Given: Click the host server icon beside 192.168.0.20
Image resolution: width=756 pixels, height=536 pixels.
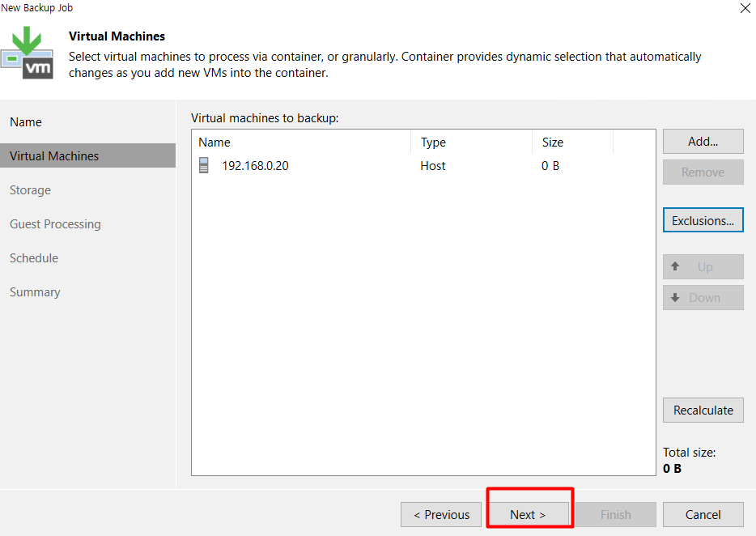Looking at the screenshot, I should (204, 165).
